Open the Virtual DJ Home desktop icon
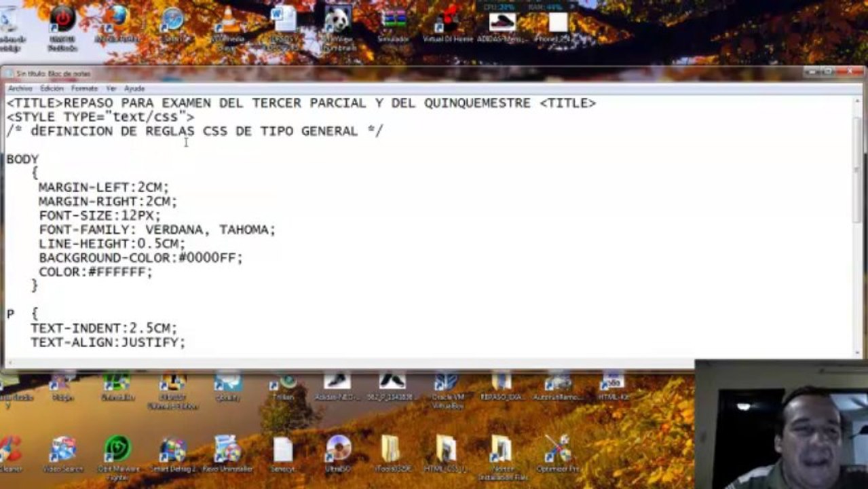The height and width of the screenshot is (489, 868). tap(448, 24)
